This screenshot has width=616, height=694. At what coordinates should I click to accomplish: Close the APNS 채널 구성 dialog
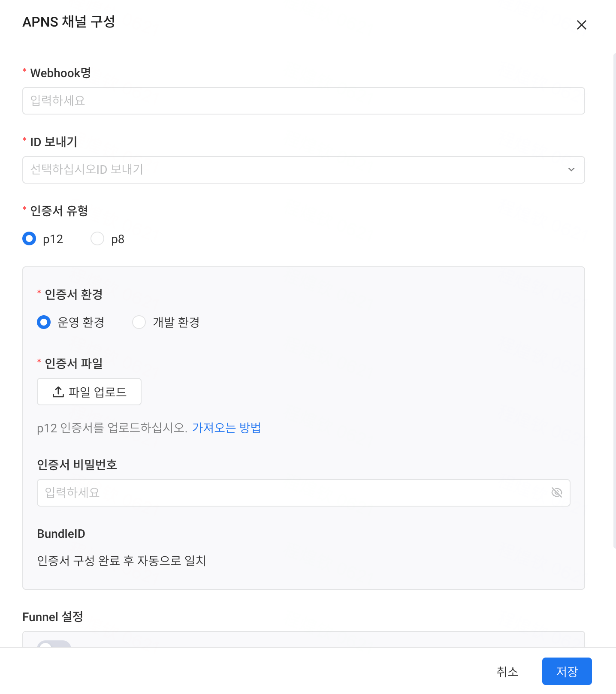581,25
